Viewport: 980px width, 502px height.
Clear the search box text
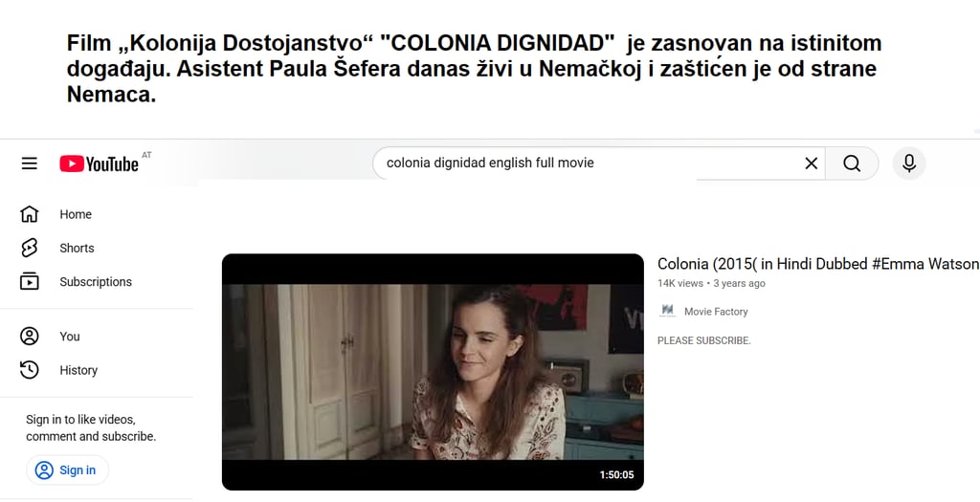click(x=811, y=164)
